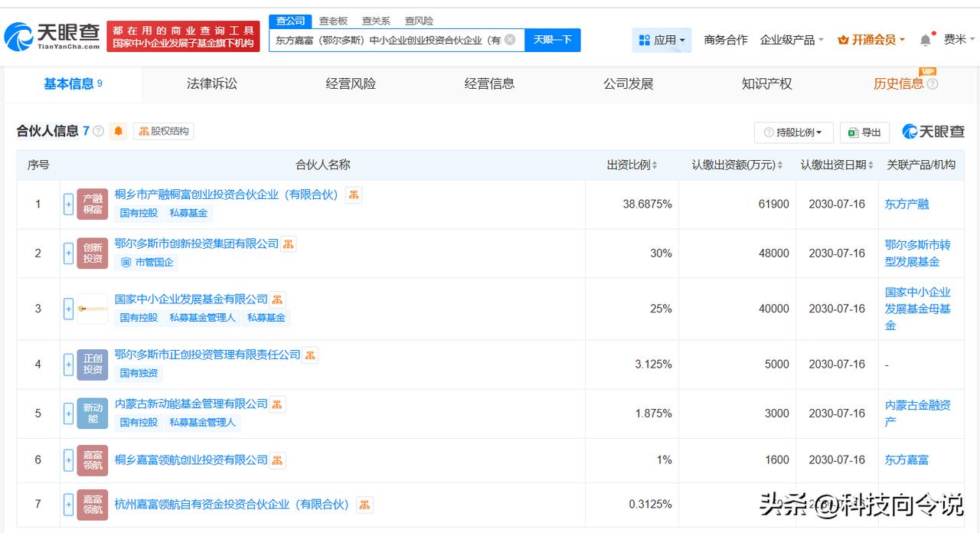Image resolution: width=980 pixels, height=533 pixels.
Task: Expand row 7 杭州嘉富领航 with plus button
Action: coord(68,505)
